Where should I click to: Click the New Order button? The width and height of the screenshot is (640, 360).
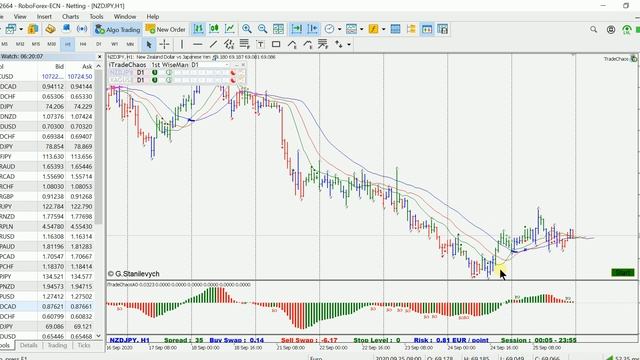click(x=166, y=29)
